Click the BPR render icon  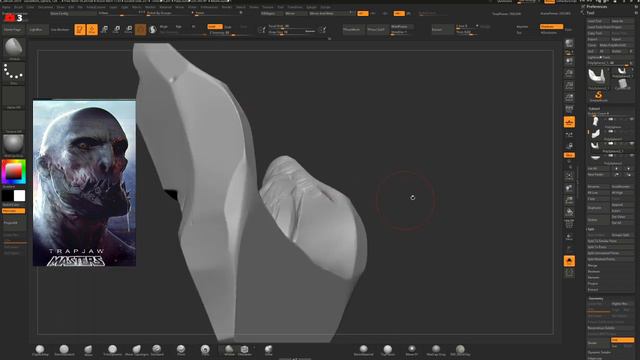pyautogui.click(x=569, y=43)
